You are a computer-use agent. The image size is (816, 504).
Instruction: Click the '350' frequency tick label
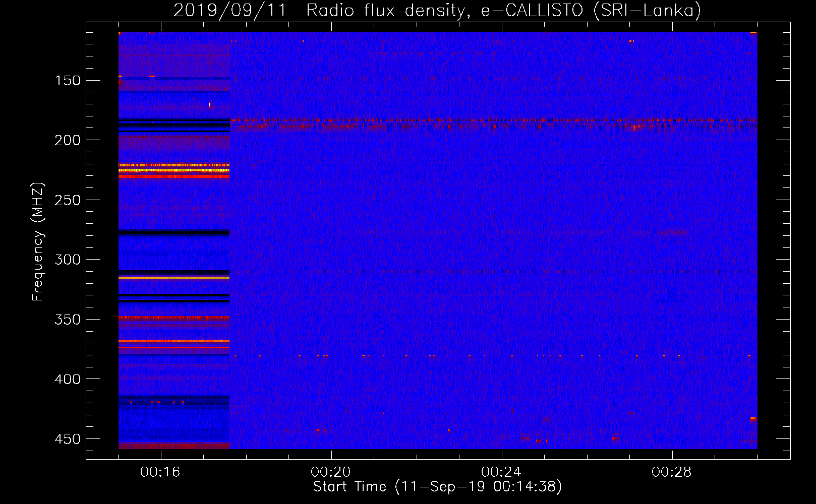(x=68, y=320)
